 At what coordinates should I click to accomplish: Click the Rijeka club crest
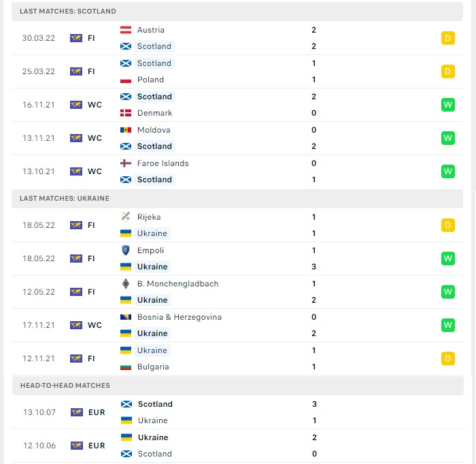point(126,217)
